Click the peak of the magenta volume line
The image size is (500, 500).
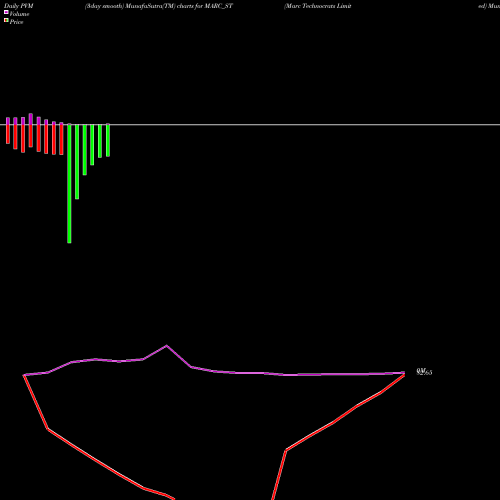167,346
